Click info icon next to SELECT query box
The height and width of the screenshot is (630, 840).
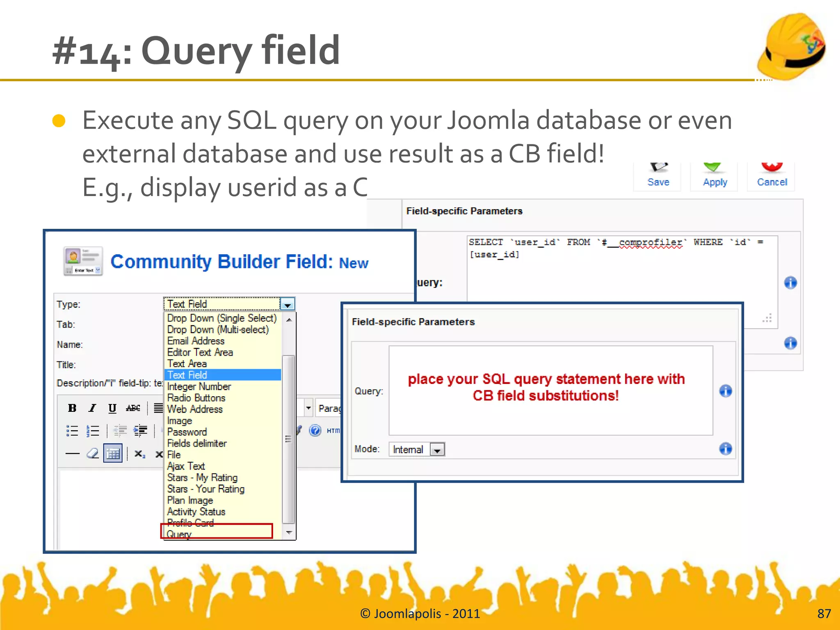tap(790, 283)
